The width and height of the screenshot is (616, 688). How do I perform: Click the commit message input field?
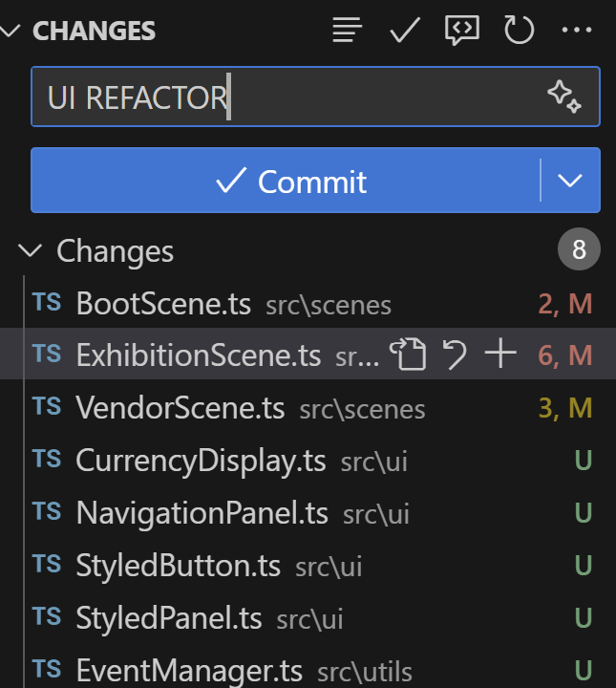(287, 97)
